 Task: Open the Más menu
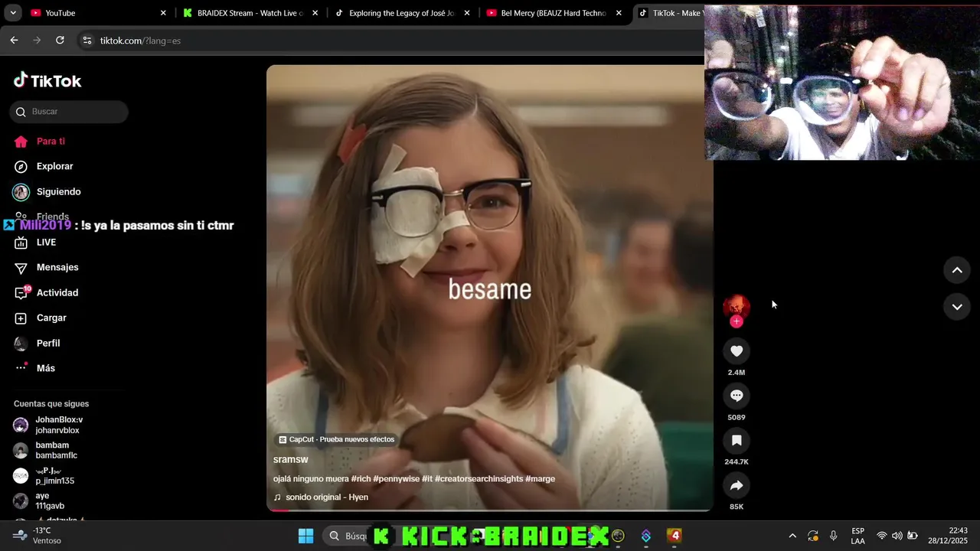(x=45, y=368)
